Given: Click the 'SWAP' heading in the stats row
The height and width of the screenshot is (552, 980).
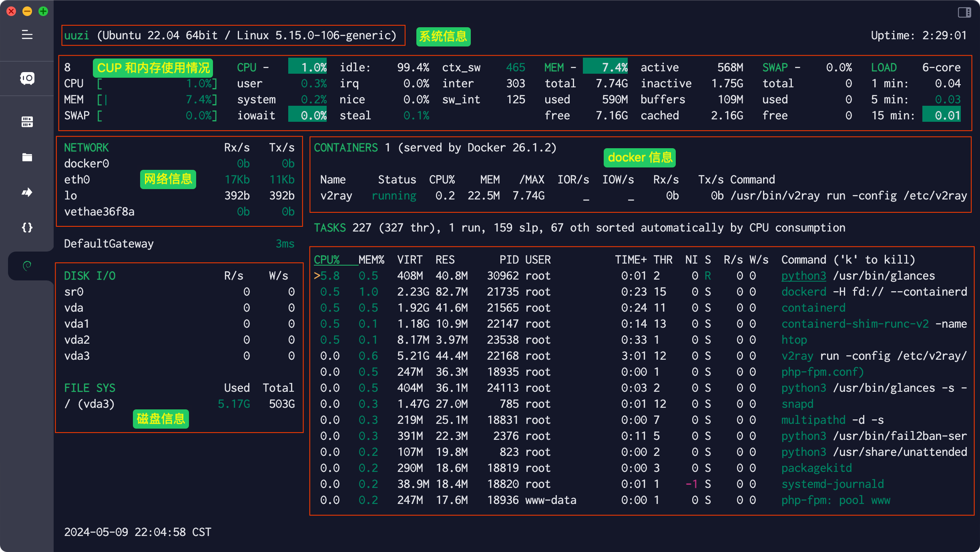Looking at the screenshot, I should [x=775, y=67].
